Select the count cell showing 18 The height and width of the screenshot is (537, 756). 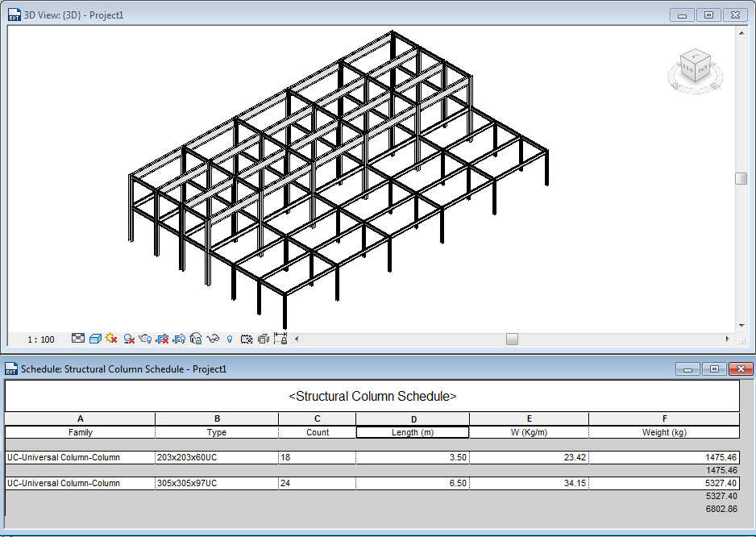tap(318, 457)
